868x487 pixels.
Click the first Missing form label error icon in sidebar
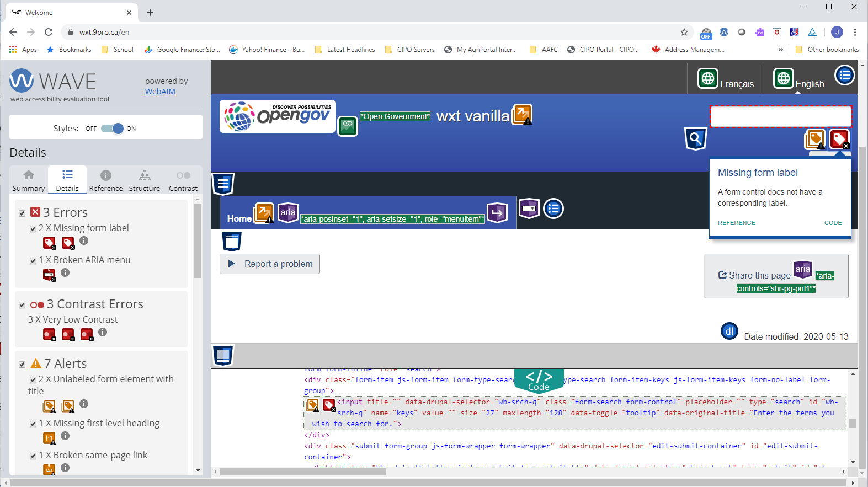pos(50,243)
